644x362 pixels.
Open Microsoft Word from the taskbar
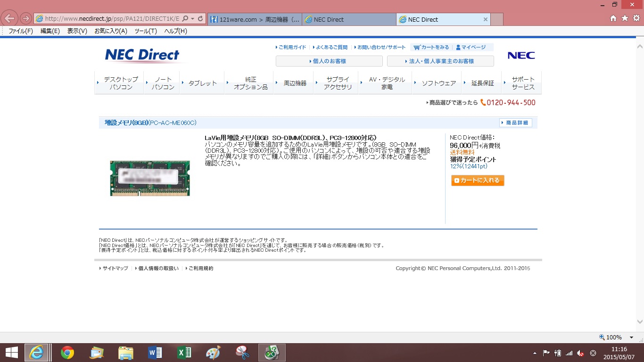click(x=155, y=353)
